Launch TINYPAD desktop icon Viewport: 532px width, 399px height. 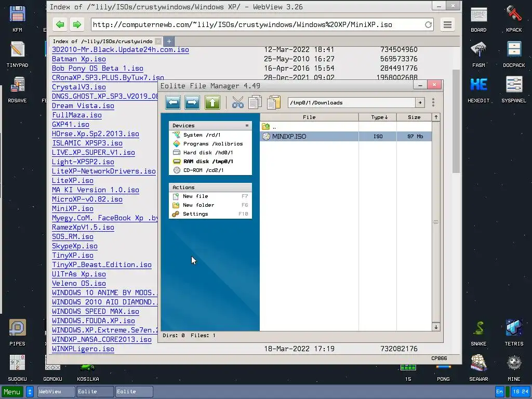click(x=17, y=54)
